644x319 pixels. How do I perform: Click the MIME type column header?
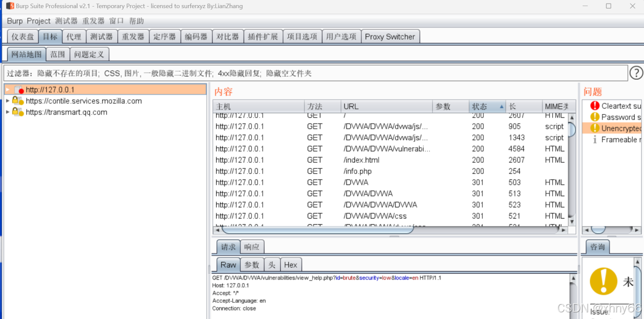pyautogui.click(x=555, y=106)
